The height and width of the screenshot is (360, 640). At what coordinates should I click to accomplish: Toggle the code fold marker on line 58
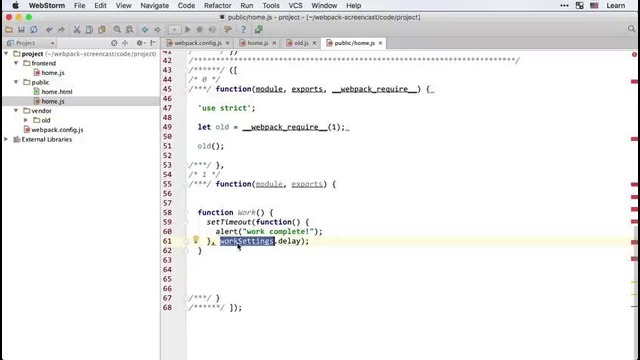186,212
